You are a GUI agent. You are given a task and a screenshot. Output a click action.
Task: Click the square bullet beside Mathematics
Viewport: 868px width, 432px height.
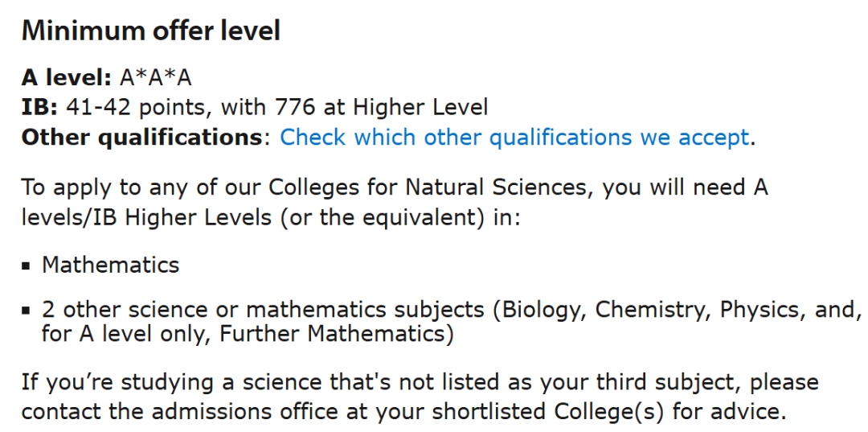26,265
